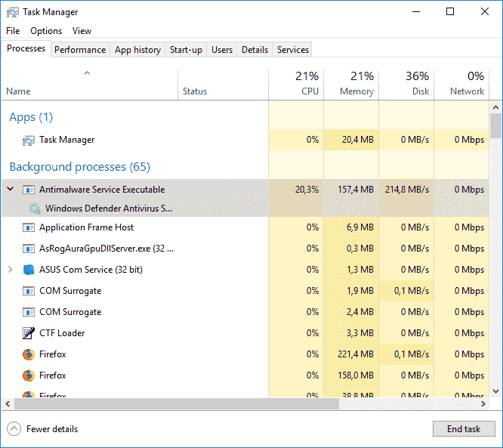
Task: Switch to the Details tab
Action: click(x=255, y=50)
